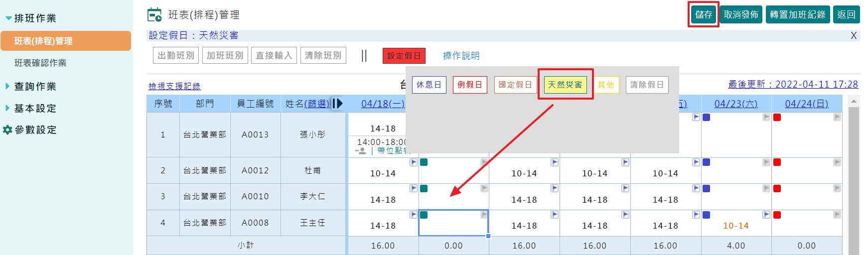Click the blue holiday square in 張小彤's 04/23 cell
The width and height of the screenshot is (868, 255).
tap(706, 118)
